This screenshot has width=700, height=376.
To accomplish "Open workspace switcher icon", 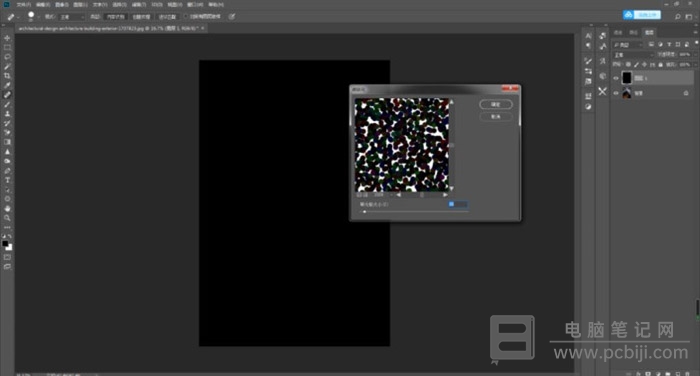I will [689, 17].
